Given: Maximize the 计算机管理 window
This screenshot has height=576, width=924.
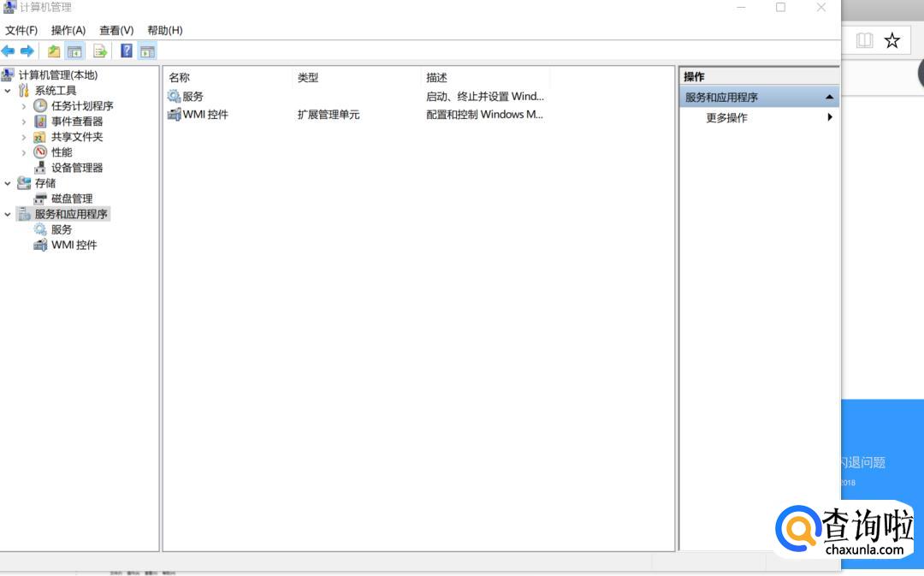Looking at the screenshot, I should click(x=780, y=7).
